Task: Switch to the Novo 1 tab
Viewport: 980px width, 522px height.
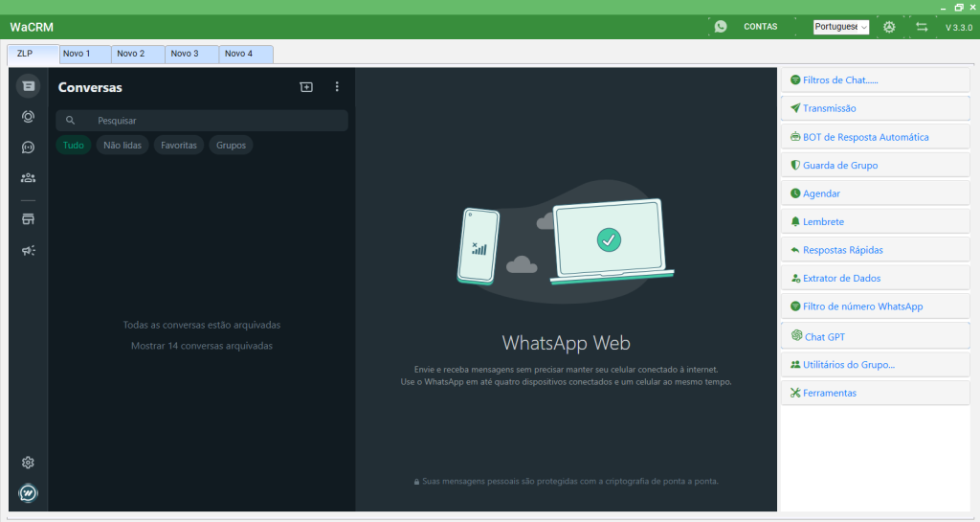Action: coord(85,55)
